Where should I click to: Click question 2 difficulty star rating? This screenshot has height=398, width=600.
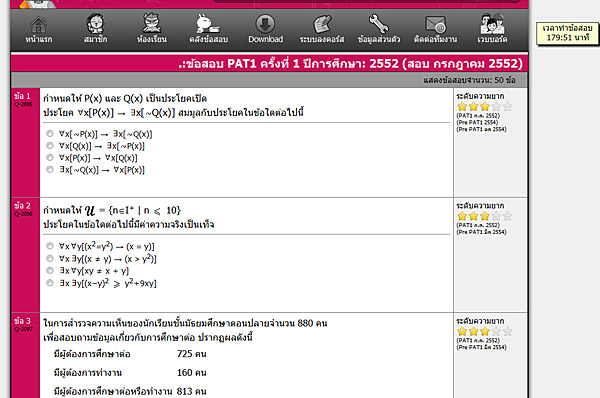pyautogui.click(x=484, y=216)
